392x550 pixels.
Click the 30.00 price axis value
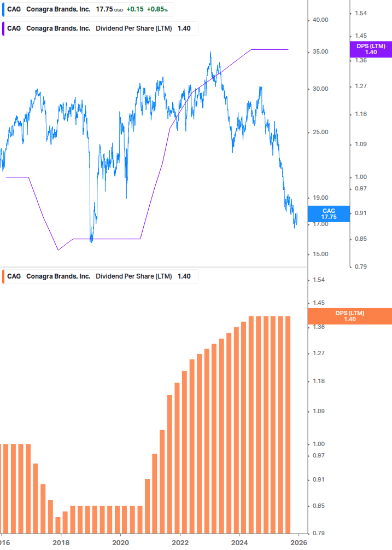[320, 89]
